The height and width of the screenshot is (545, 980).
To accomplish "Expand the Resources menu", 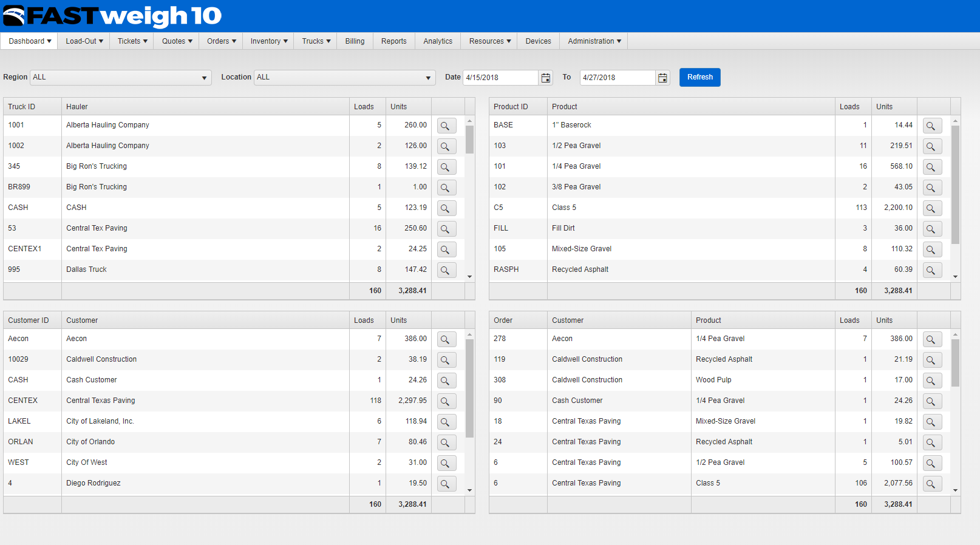I will pos(490,41).
